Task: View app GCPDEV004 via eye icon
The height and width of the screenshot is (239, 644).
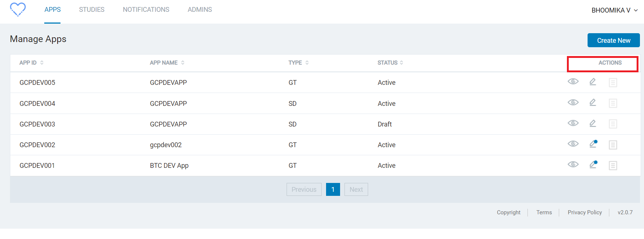Action: [x=573, y=103]
